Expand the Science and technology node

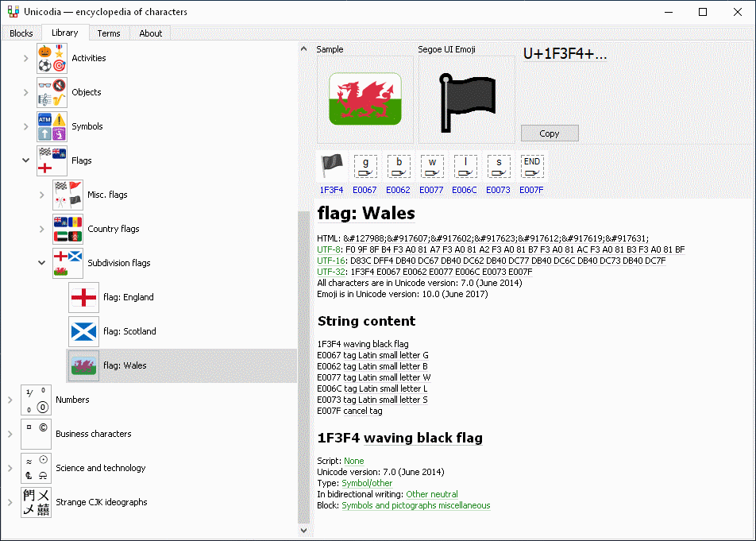tap(10, 469)
